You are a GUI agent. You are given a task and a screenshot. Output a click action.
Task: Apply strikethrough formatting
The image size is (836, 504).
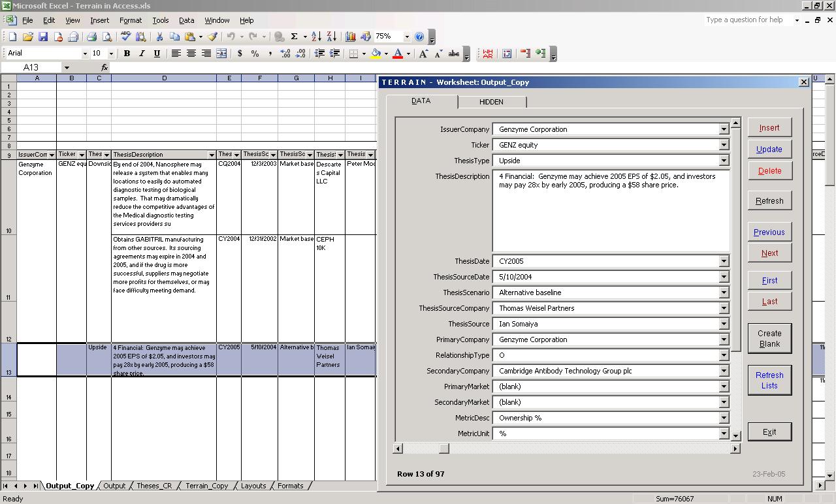click(x=454, y=54)
